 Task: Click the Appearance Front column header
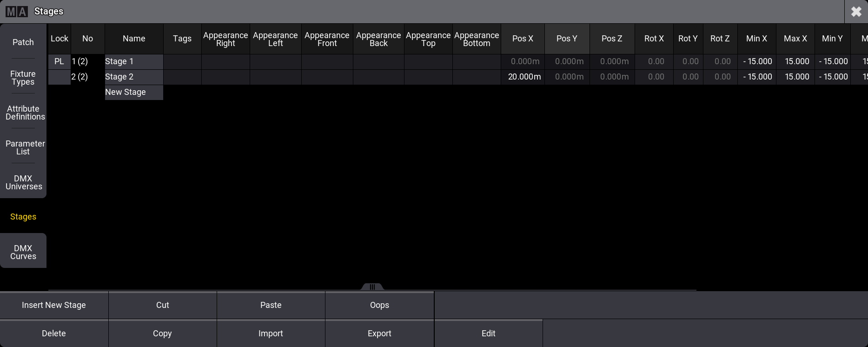coord(327,39)
